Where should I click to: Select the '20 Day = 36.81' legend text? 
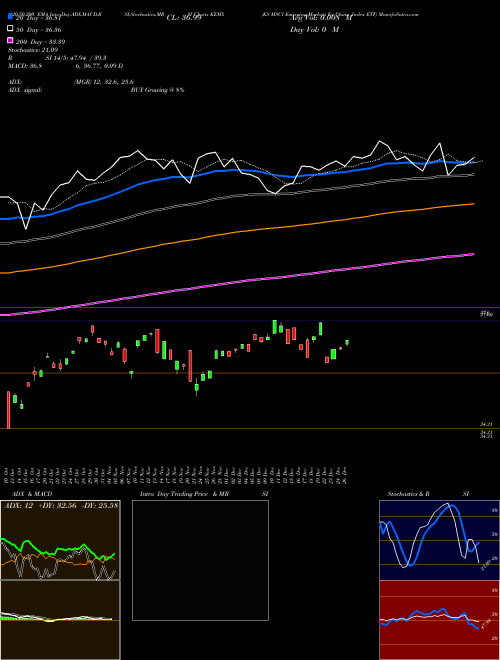[38, 18]
